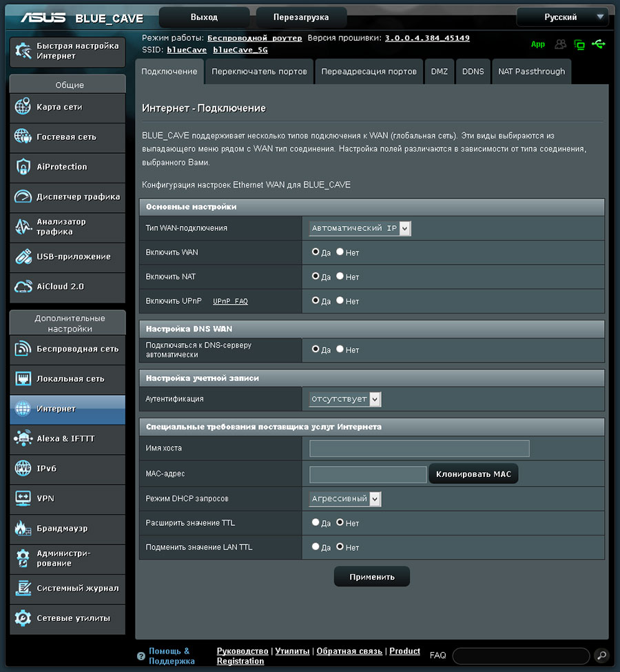Open the Помощь & Поддержка link
The width and height of the screenshot is (620, 672).
(x=172, y=655)
